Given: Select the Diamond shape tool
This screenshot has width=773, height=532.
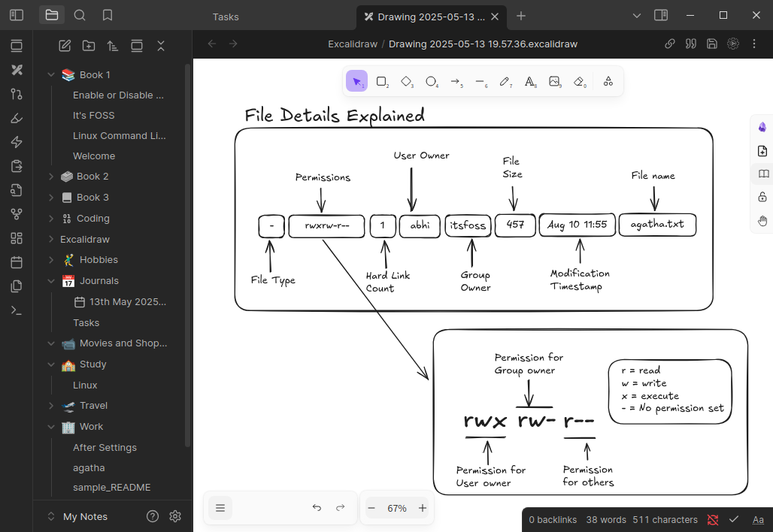Looking at the screenshot, I should pos(406,81).
